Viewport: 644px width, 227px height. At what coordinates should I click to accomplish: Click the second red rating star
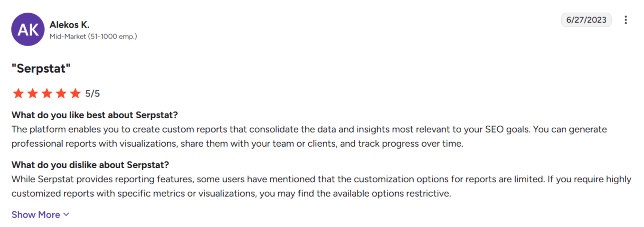[x=32, y=93]
